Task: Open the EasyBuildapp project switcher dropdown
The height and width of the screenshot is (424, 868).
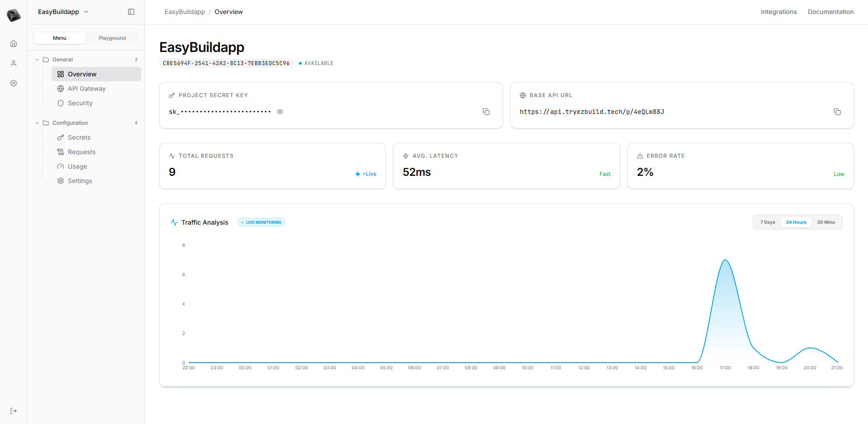Action: 63,12
